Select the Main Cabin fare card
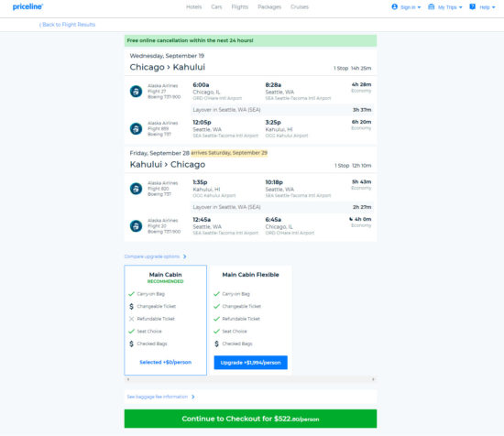504x436 pixels. tap(166, 320)
